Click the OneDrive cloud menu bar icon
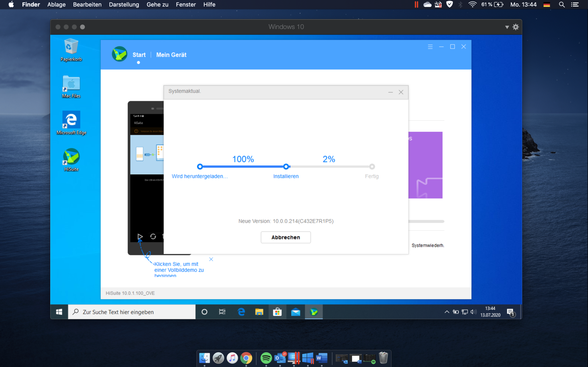The image size is (588, 367). click(x=427, y=5)
